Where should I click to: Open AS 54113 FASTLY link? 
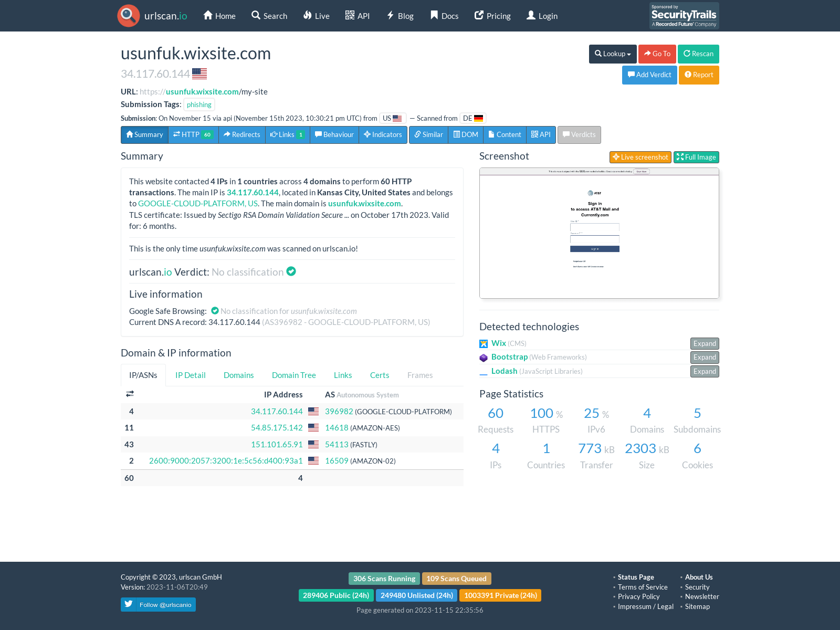(x=337, y=445)
